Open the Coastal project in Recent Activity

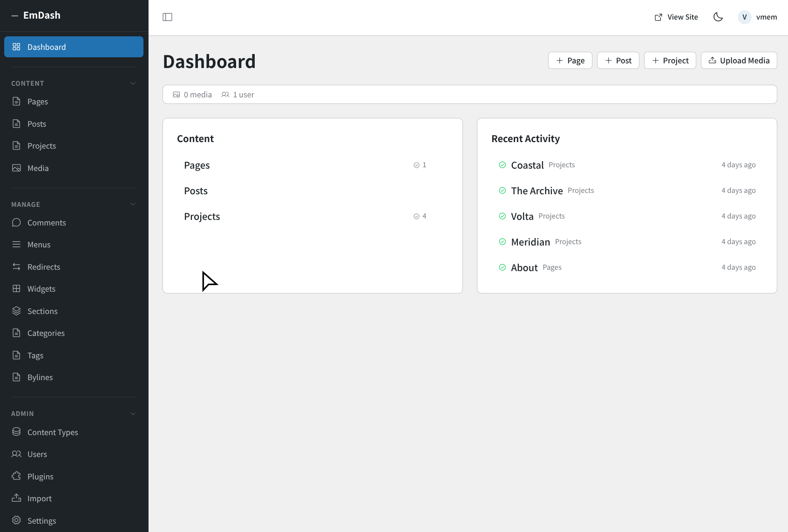click(627, 165)
